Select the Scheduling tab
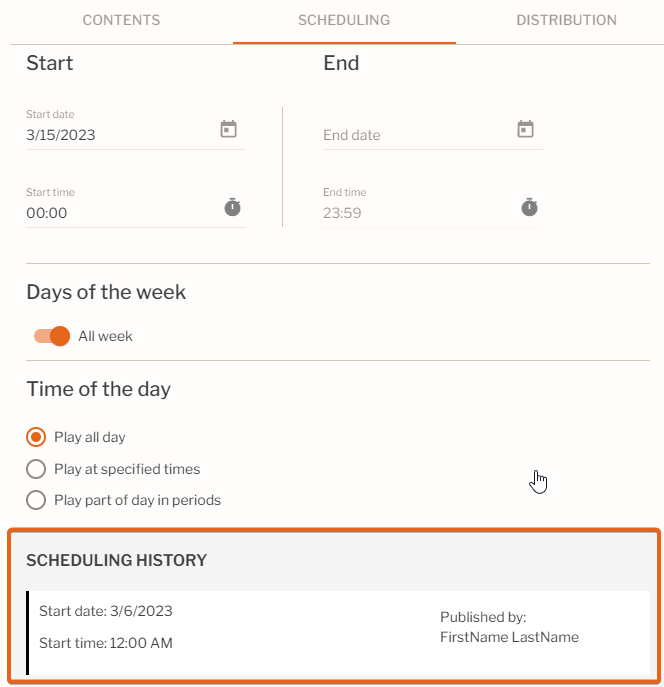The height and width of the screenshot is (687, 664). tap(344, 20)
